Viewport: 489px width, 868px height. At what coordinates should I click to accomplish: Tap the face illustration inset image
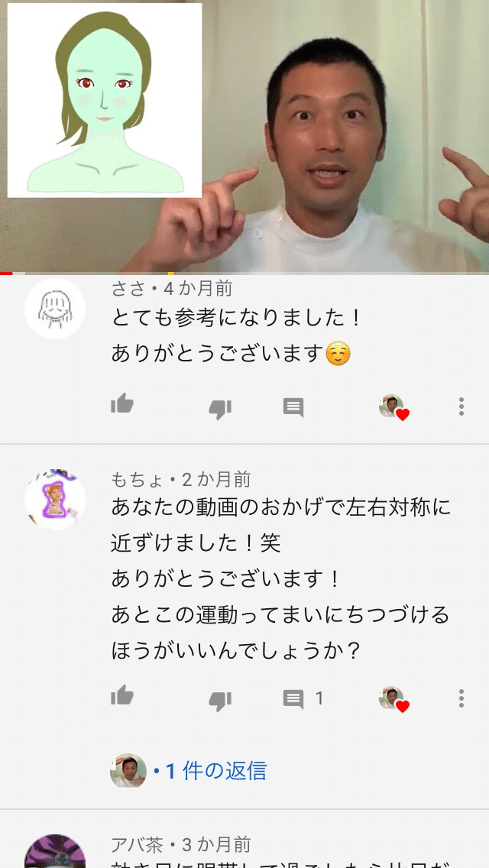(x=105, y=100)
